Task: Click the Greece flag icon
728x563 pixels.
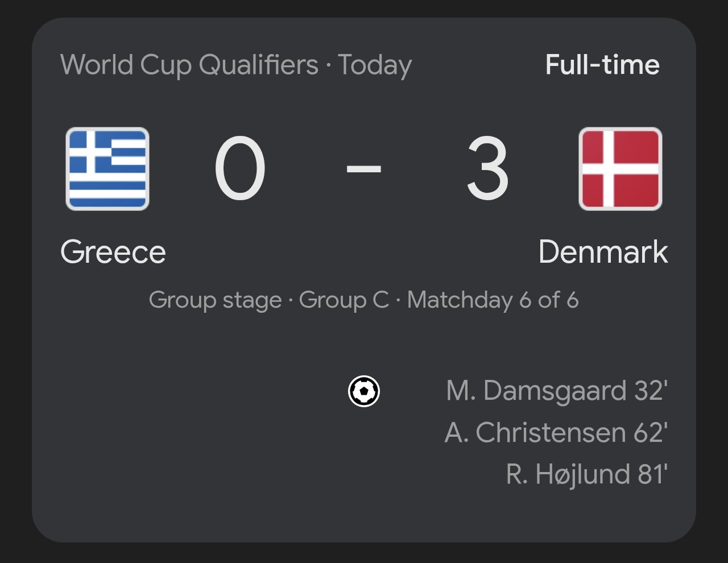Action: (x=107, y=169)
